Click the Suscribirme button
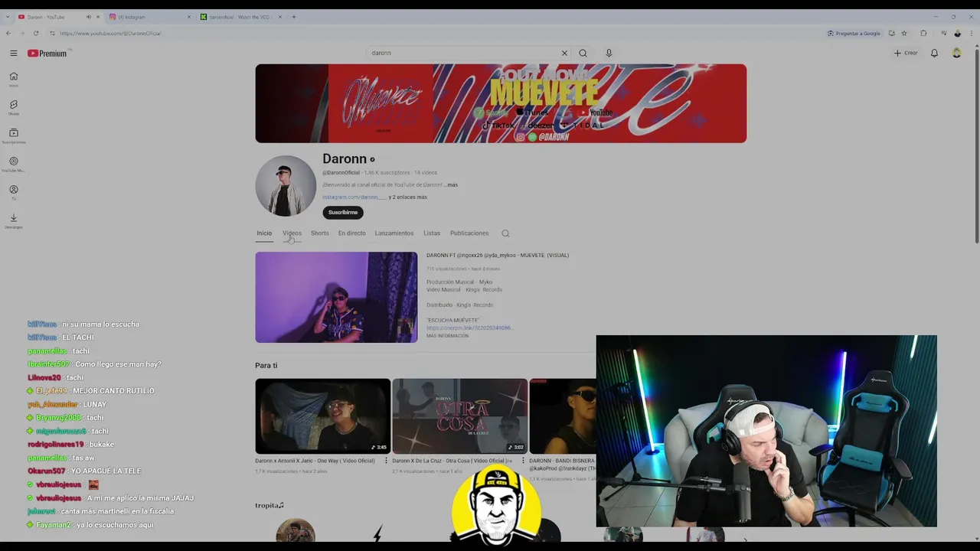The width and height of the screenshot is (980, 551). click(343, 213)
